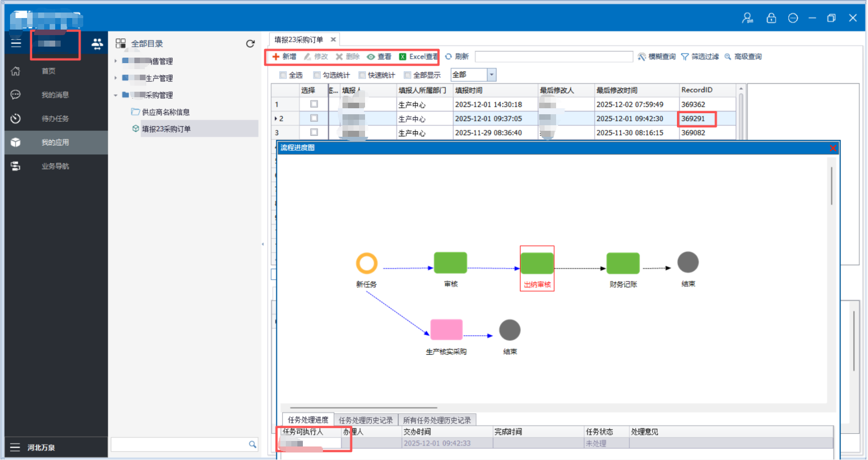The image size is (868, 460).
Task: Open the 全部 filter dropdown
Action: [491, 75]
